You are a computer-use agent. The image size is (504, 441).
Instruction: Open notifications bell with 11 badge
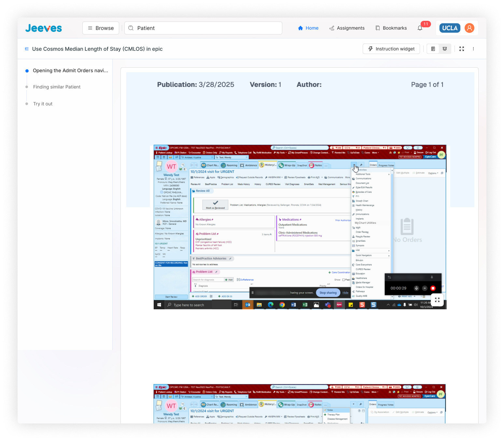point(420,28)
